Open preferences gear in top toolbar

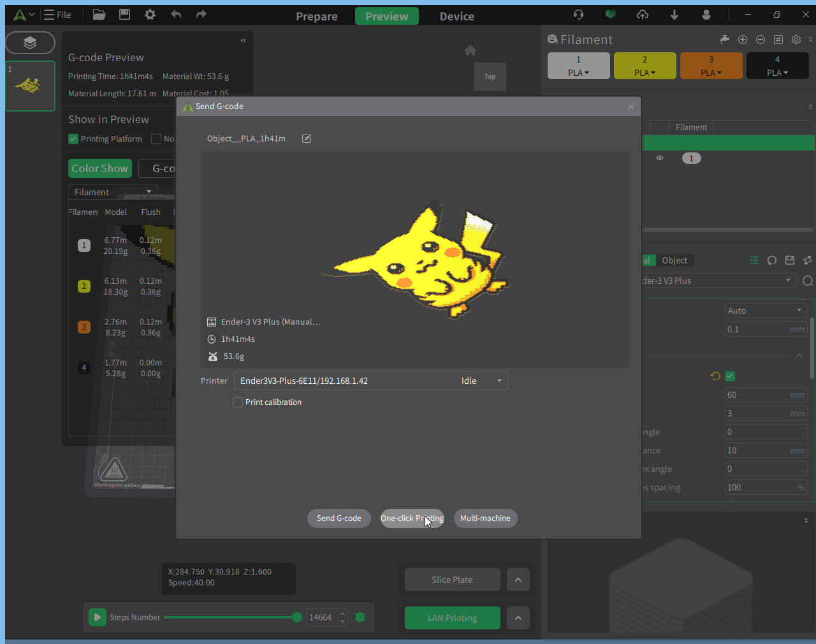[150, 14]
